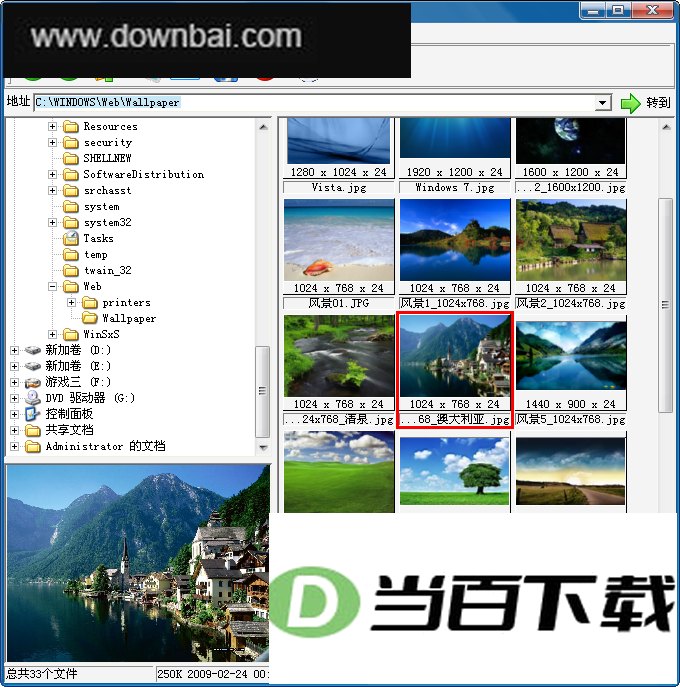The height and width of the screenshot is (687, 680).
Task: Select the twain_32 folder icon
Action: (71, 270)
